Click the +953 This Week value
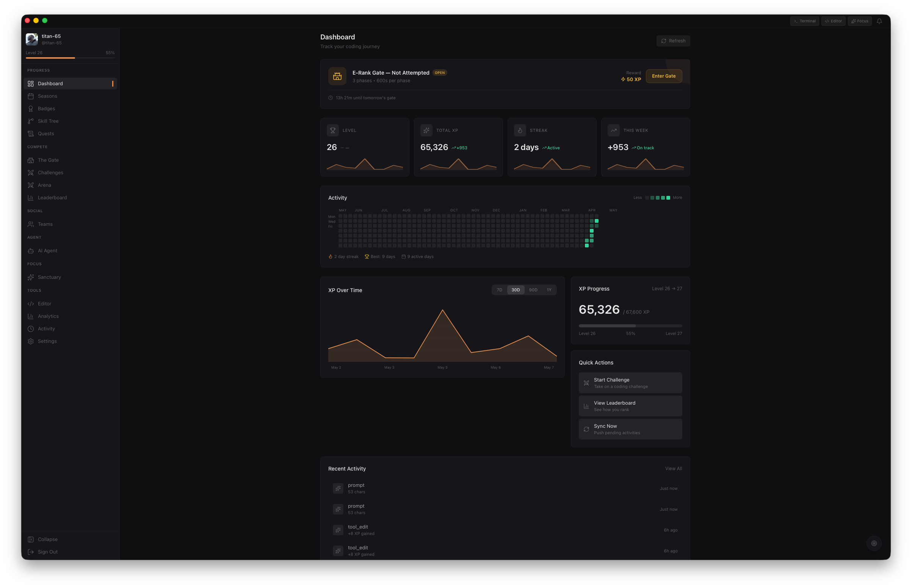Image resolution: width=912 pixels, height=588 pixels. pos(617,147)
